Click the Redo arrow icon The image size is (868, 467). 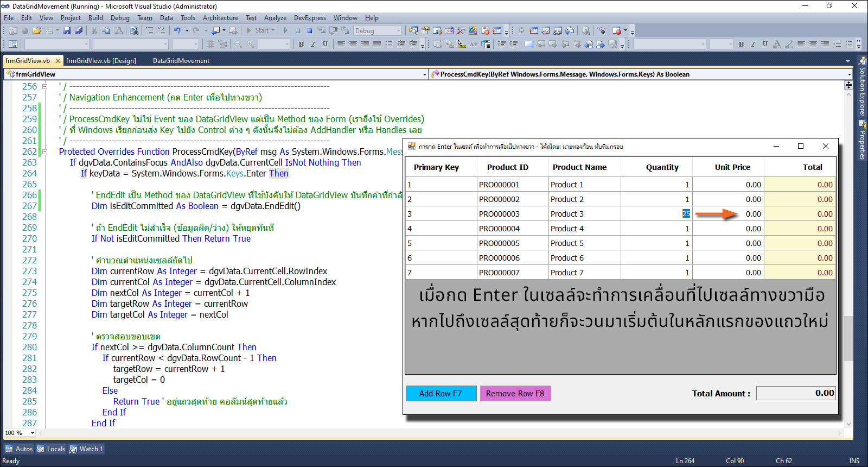point(196,30)
